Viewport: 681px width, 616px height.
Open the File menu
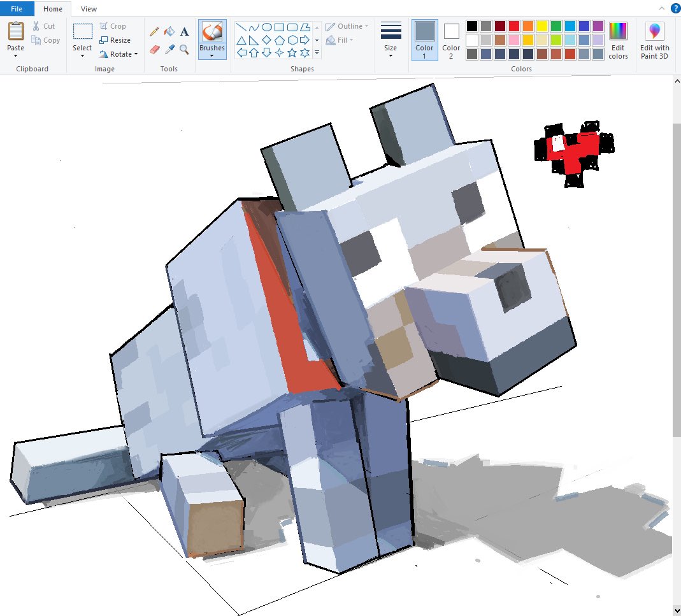point(17,9)
